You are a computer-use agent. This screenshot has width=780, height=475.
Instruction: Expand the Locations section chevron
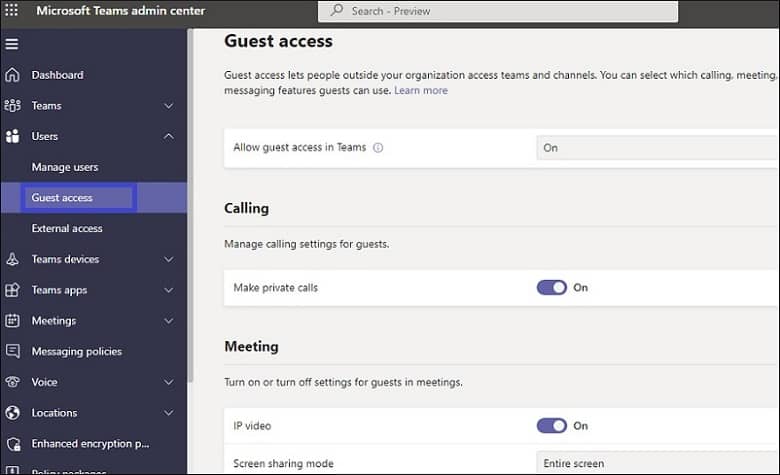(x=169, y=413)
